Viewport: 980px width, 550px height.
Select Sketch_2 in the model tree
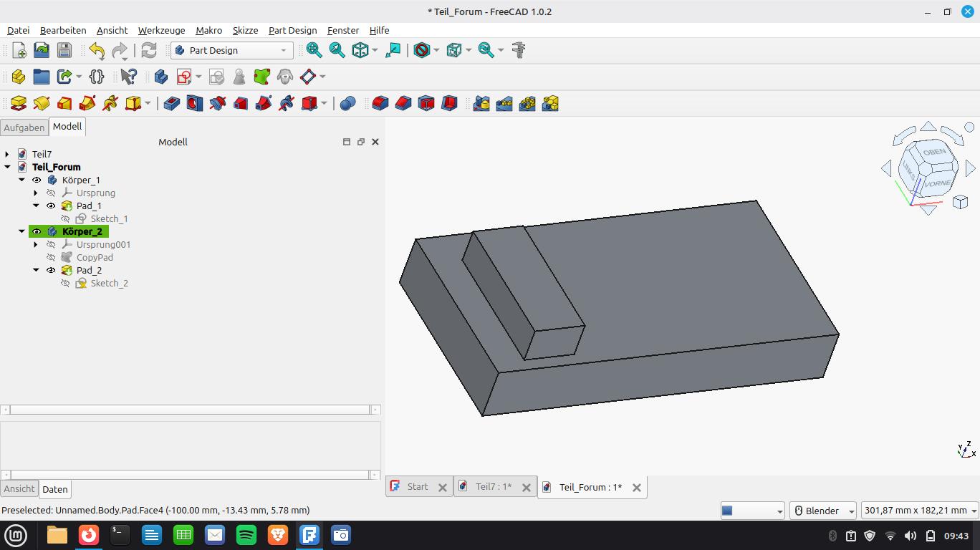(109, 283)
